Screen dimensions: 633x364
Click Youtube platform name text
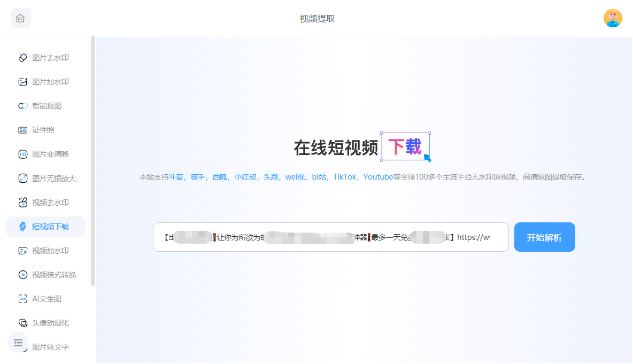click(x=378, y=177)
